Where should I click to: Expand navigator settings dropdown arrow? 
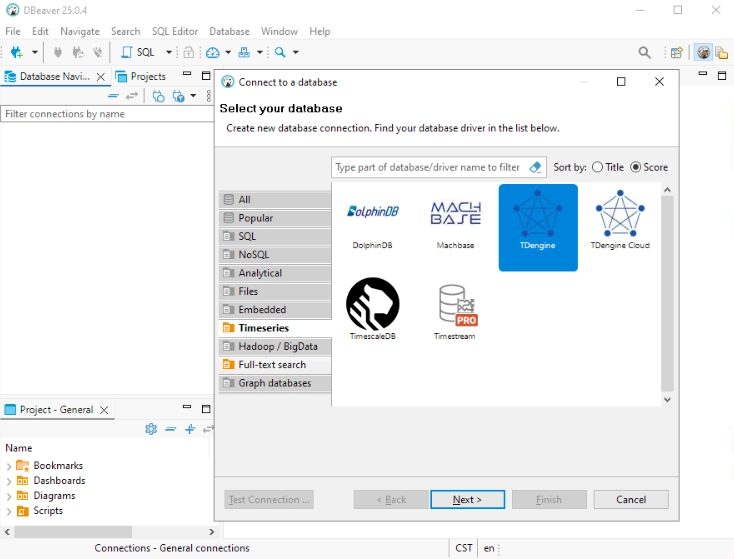193,96
